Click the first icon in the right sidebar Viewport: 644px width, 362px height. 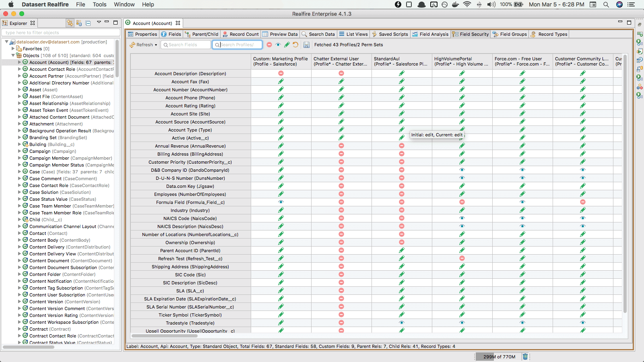point(640,34)
